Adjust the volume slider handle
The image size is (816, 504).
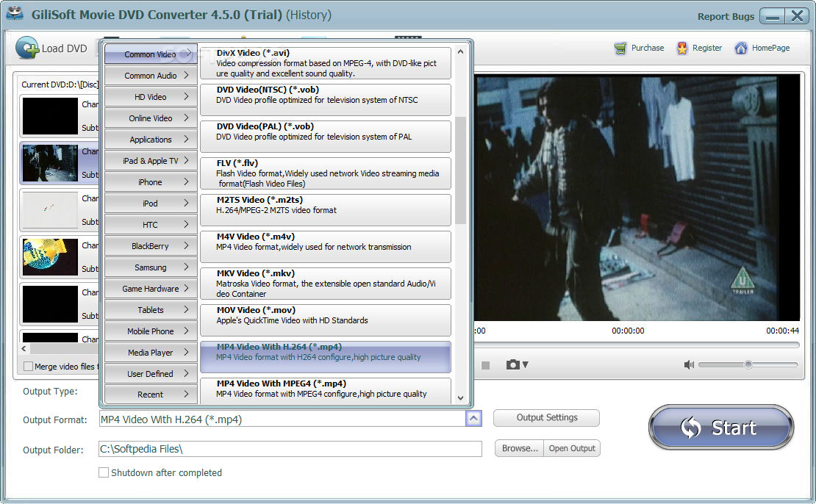pyautogui.click(x=748, y=364)
